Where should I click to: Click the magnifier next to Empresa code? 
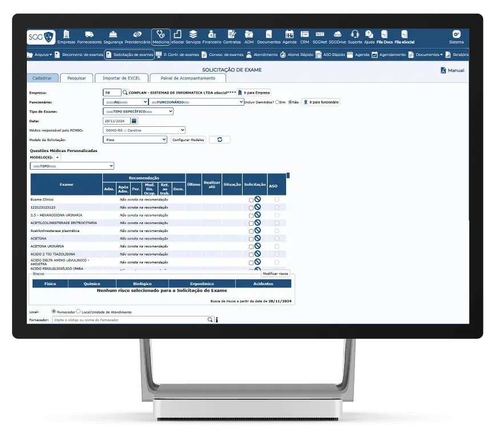(125, 93)
